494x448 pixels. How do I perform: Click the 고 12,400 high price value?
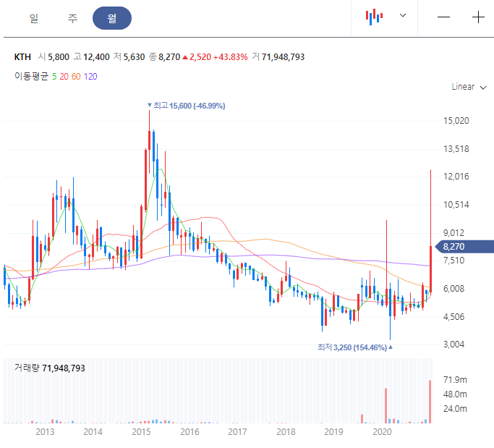[91, 57]
